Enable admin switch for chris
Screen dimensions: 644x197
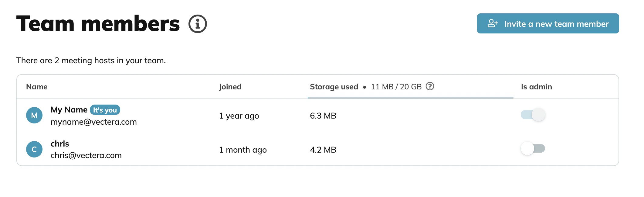click(x=533, y=148)
